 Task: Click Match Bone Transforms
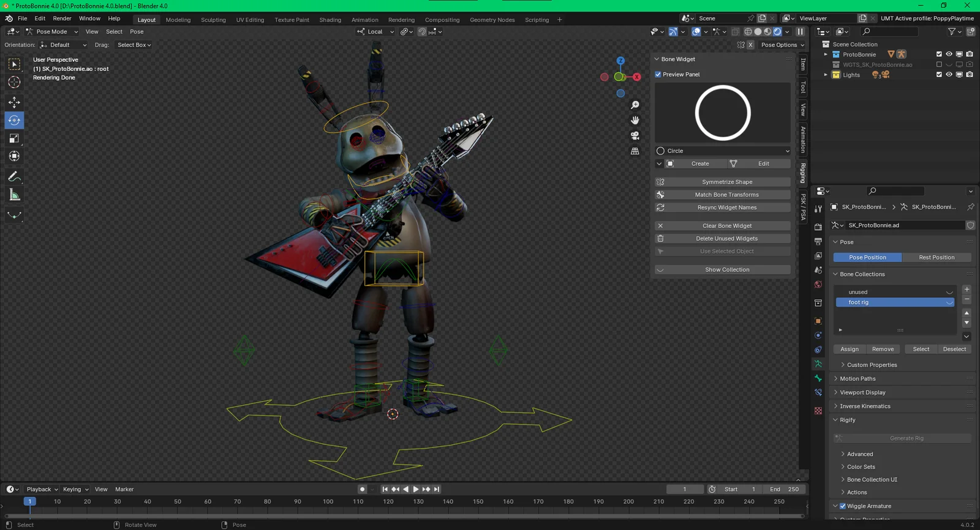(x=723, y=195)
